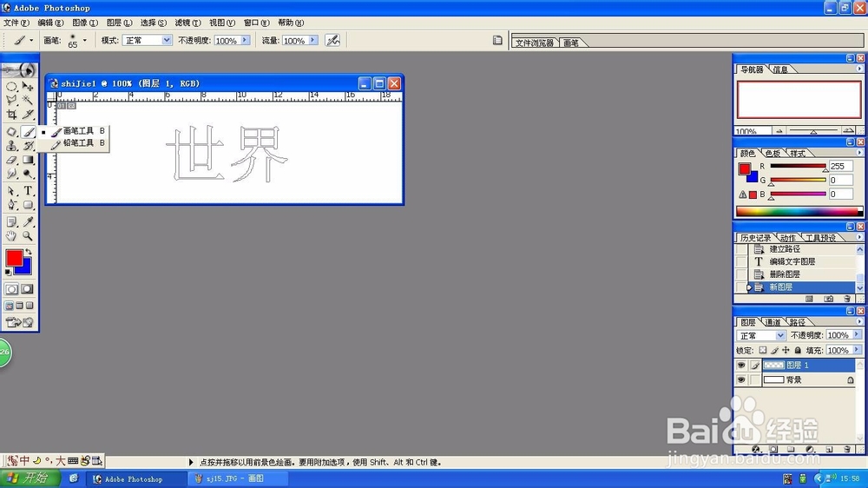Switch to the 路径 tab
The width and height of the screenshot is (868, 488).
798,322
